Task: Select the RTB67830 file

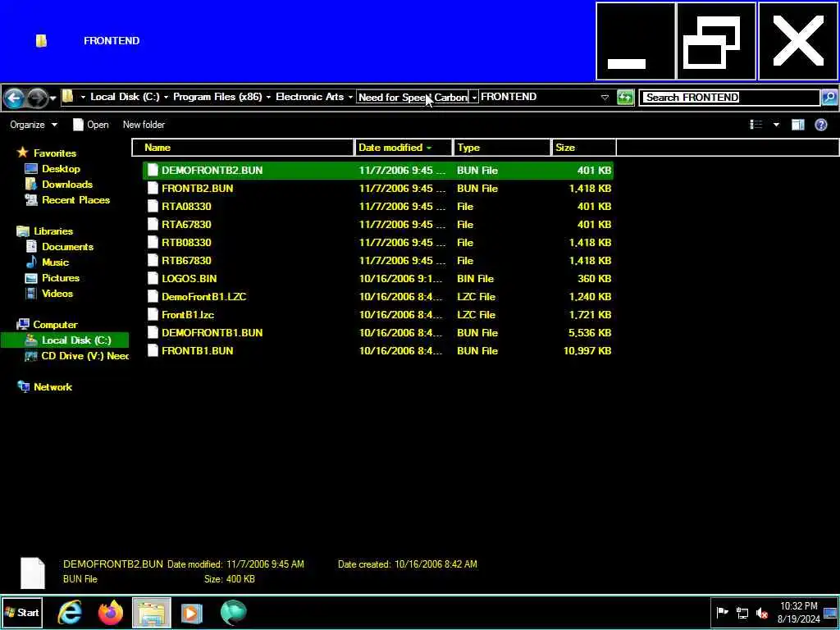Action: pyautogui.click(x=377, y=260)
